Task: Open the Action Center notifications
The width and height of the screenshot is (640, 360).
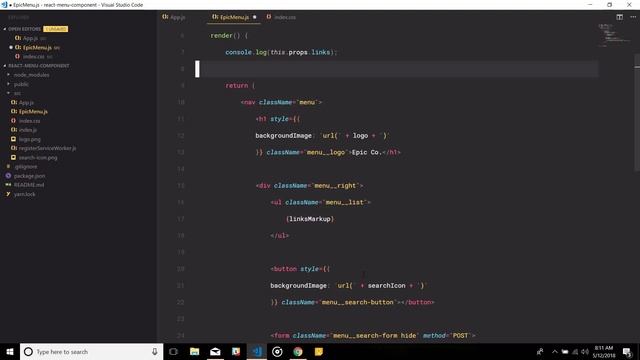Action: coord(627,351)
